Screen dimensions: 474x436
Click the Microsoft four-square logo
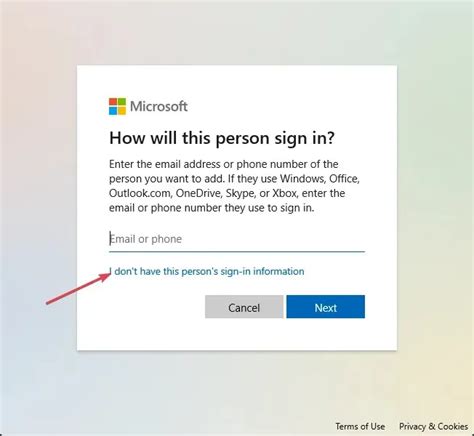coord(117,106)
